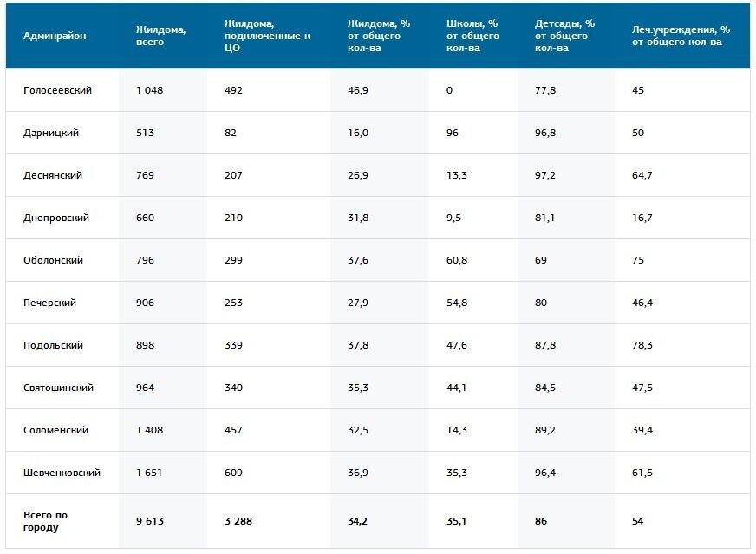Select the Соломенский district cell

coord(55,430)
